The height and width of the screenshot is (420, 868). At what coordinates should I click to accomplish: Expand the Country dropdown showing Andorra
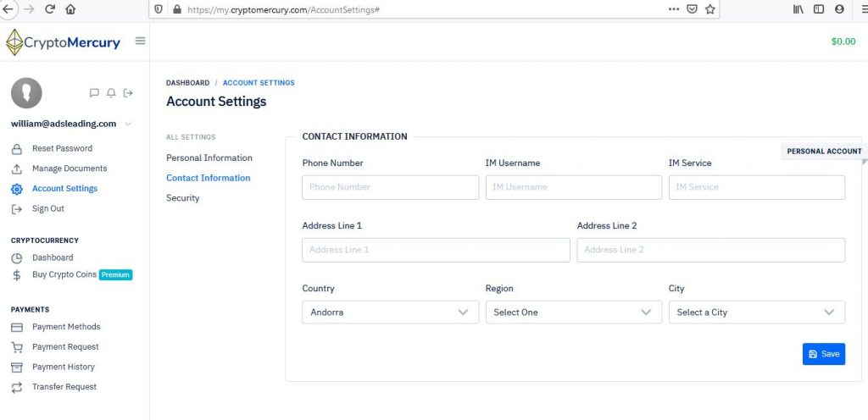click(390, 312)
